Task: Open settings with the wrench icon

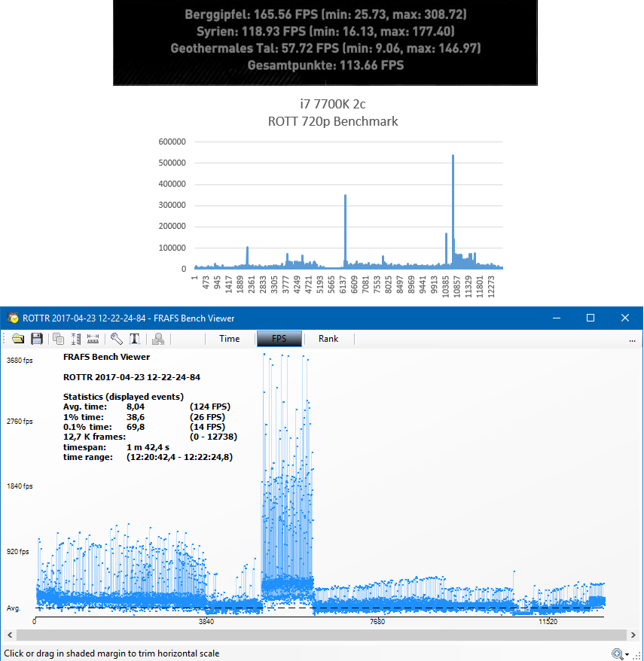Action: click(117, 339)
